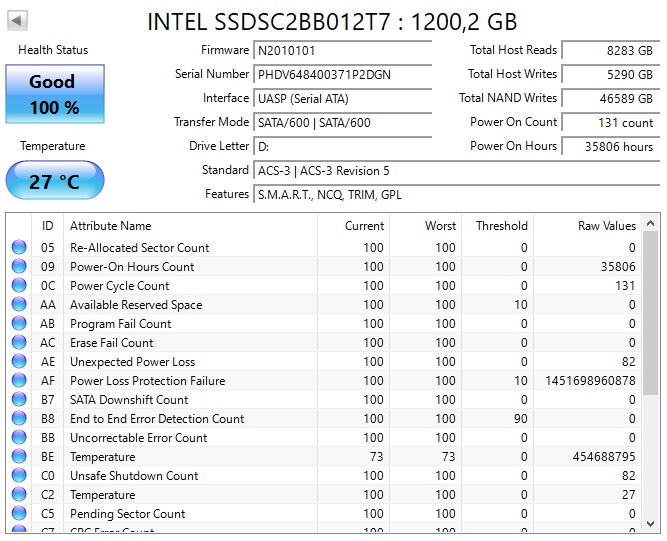Viewport: 667px width, 541px height.
Task: Click the status icon for Uncorrectable Error Count
Action: tap(19, 438)
